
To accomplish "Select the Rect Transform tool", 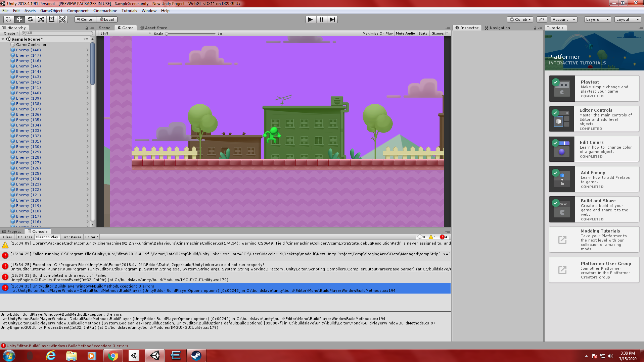I will tap(51, 19).
